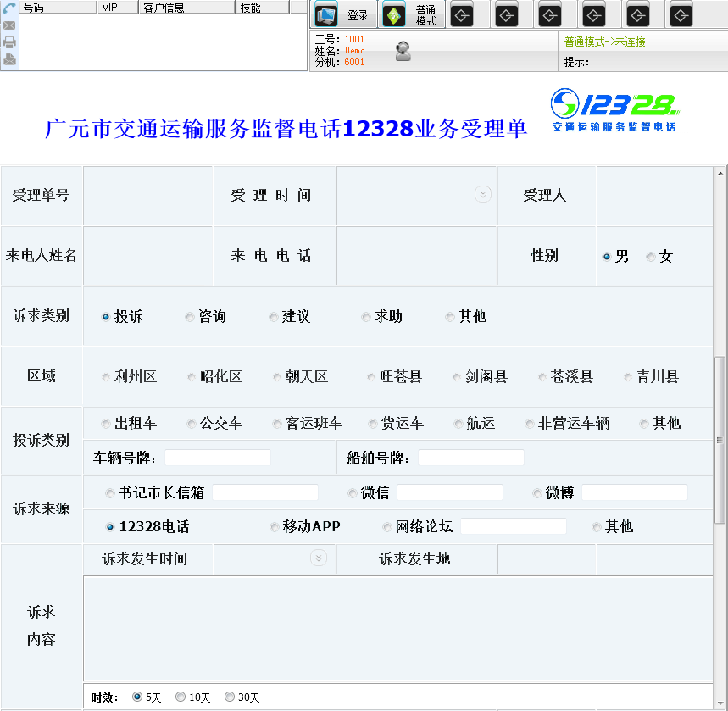Select 其他 in 诉求类别 row
Viewport: 728px width, 711px height.
(449, 317)
